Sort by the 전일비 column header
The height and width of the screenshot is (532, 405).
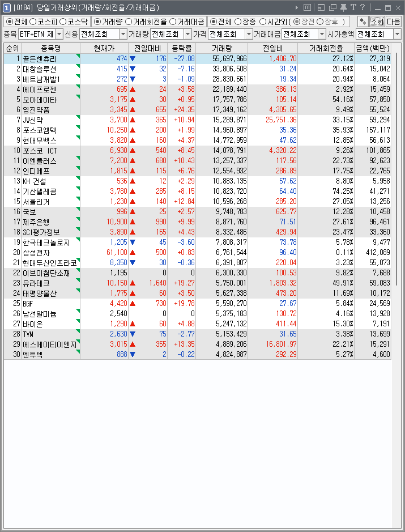[x=272, y=48]
